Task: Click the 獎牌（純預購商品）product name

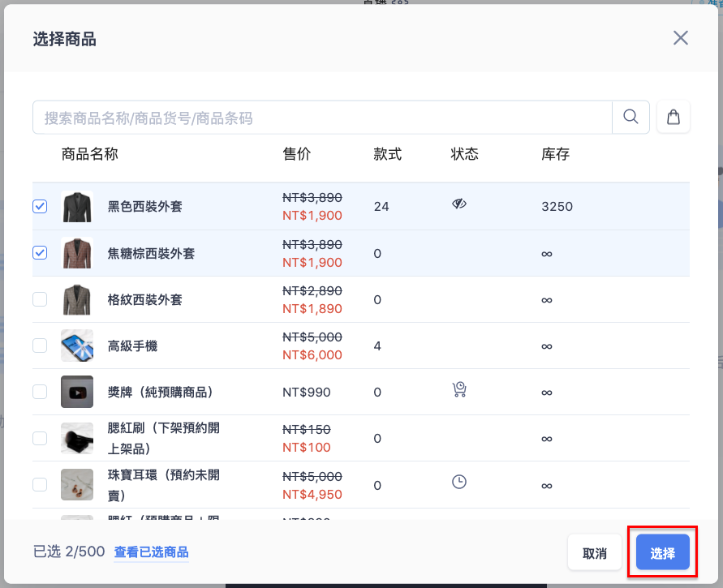Action: [160, 393]
